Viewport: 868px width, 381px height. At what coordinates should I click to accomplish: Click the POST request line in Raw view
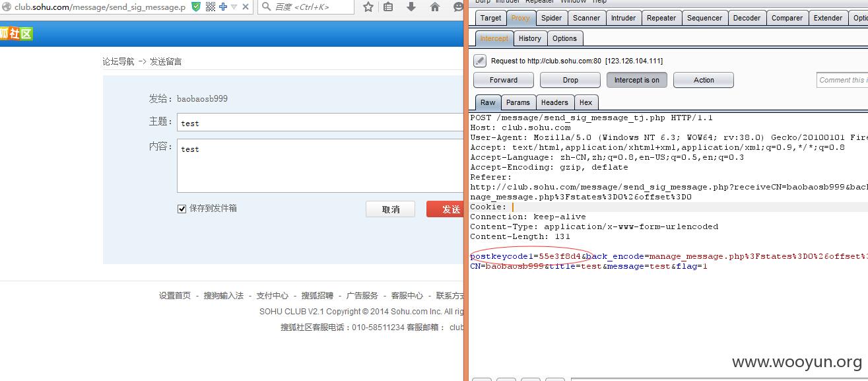click(x=591, y=118)
